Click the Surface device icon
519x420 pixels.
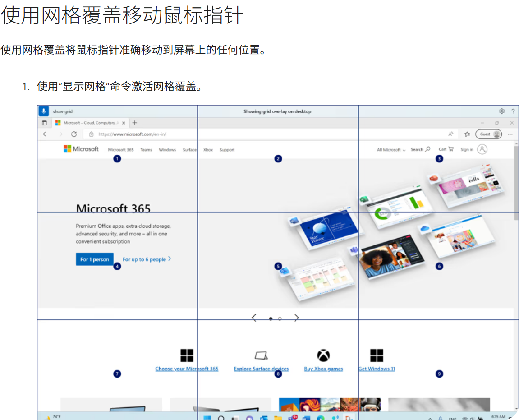[261, 356]
